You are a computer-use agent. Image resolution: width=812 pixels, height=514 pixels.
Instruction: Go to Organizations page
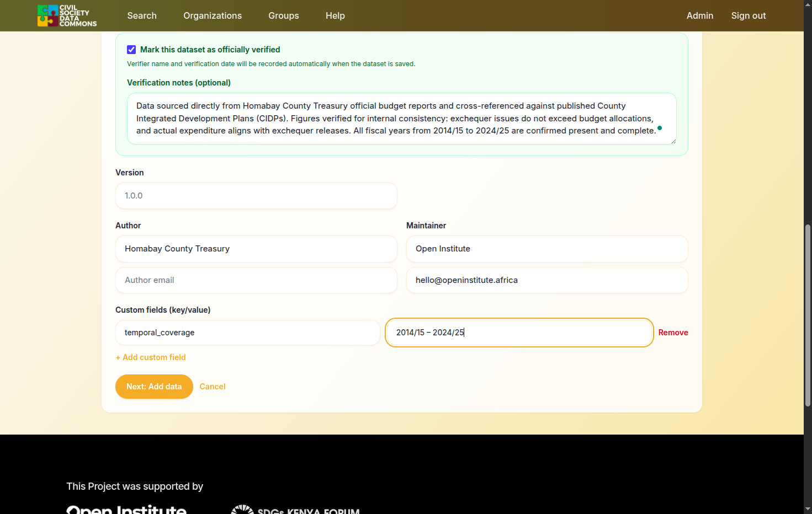[x=213, y=15]
